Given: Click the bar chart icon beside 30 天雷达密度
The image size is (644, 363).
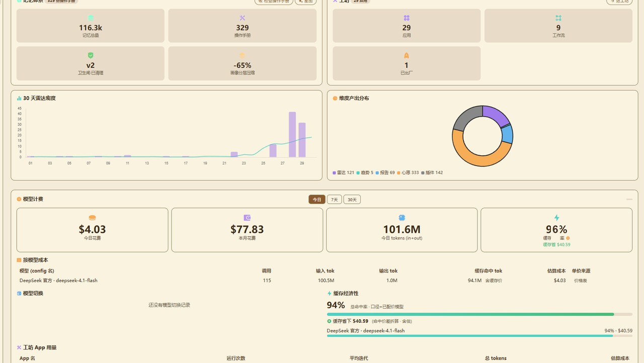Looking at the screenshot, I should click(19, 99).
